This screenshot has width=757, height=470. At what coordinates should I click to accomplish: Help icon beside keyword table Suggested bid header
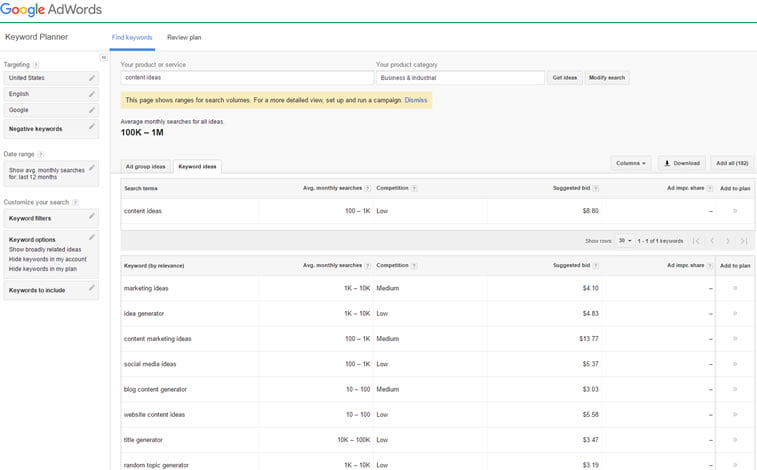[x=595, y=265]
